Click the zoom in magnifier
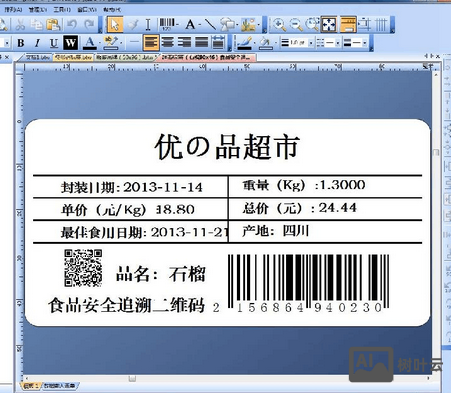 pyautogui.click(x=279, y=25)
